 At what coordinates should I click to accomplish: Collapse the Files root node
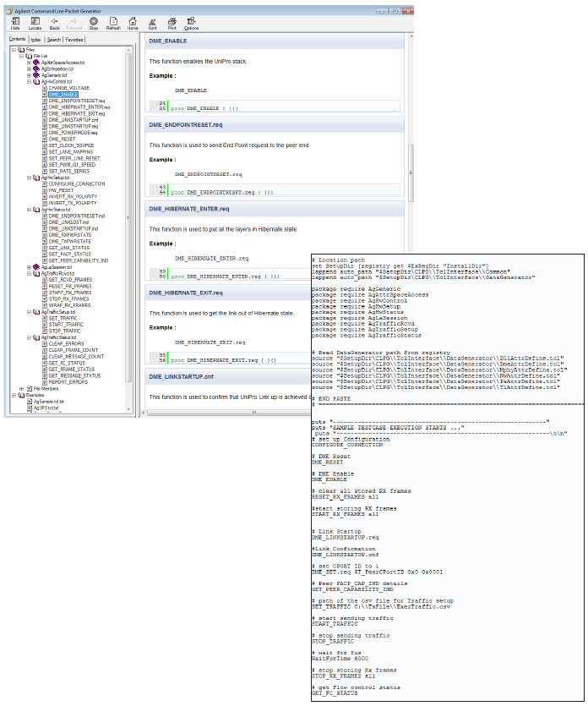[x=14, y=50]
